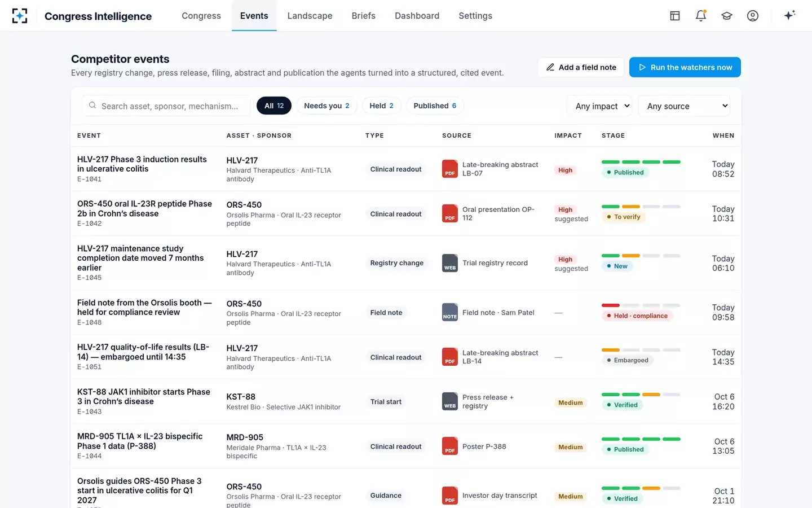Viewport: 812px width, 508px height.
Task: Open the Any source dropdown
Action: pos(684,106)
